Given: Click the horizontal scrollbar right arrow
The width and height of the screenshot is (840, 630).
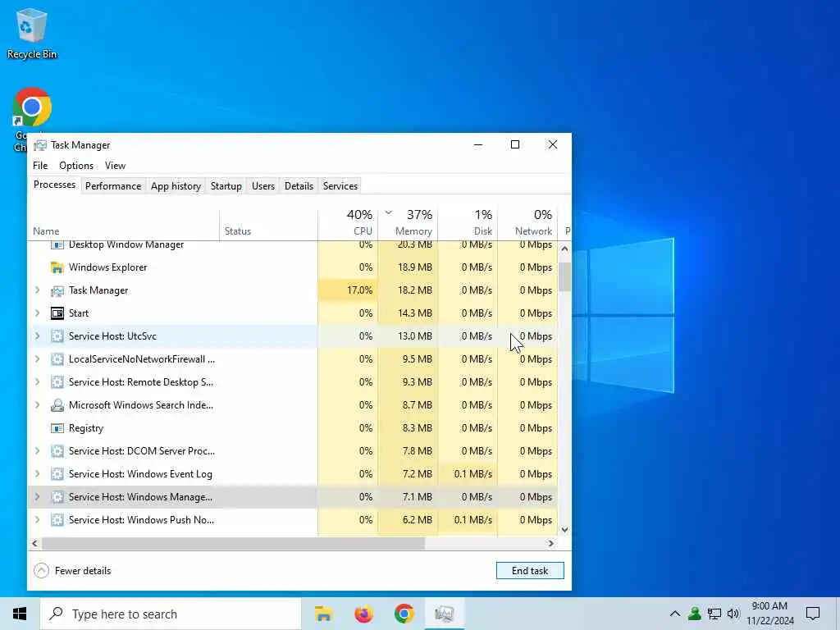Looking at the screenshot, I should pos(550,543).
